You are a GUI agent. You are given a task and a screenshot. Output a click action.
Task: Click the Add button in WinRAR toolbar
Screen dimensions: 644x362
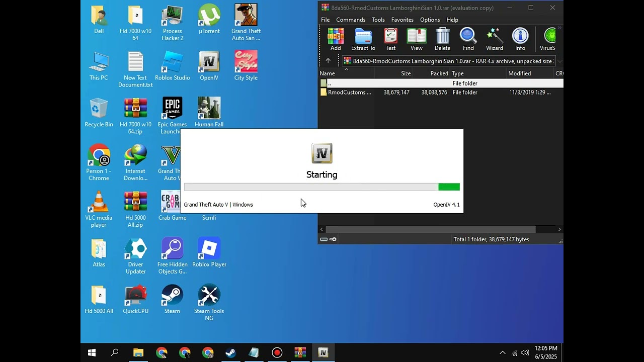[x=336, y=39]
